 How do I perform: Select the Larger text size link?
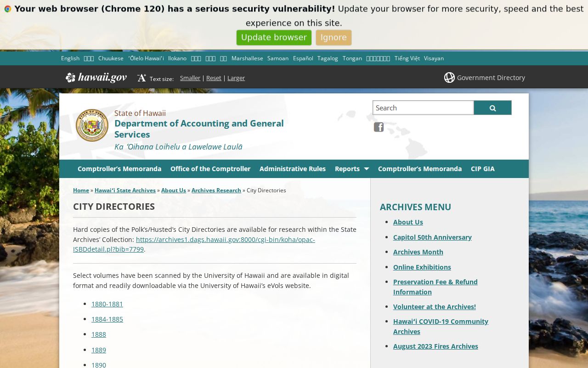[236, 78]
